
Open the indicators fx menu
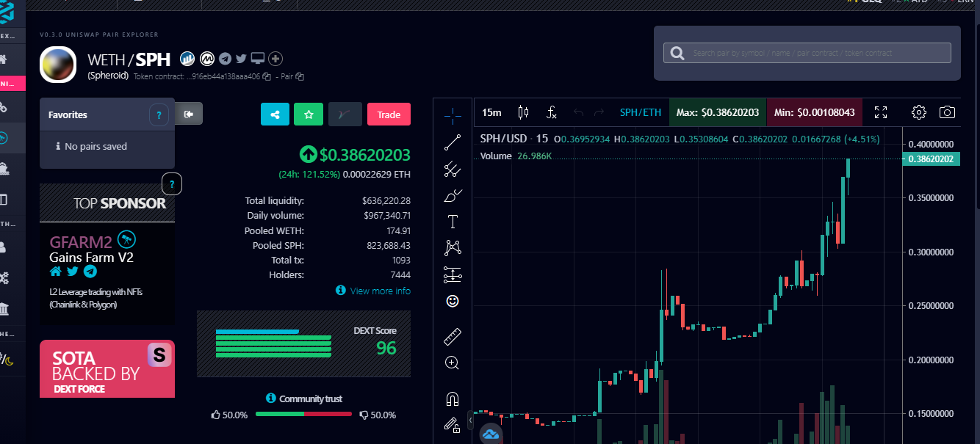pos(552,112)
